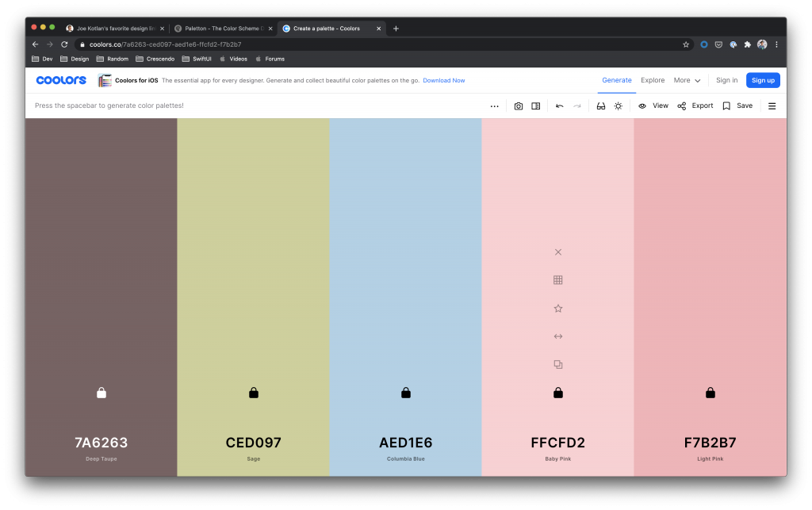Open the Videos bookmark
The height and width of the screenshot is (510, 812).
234,59
